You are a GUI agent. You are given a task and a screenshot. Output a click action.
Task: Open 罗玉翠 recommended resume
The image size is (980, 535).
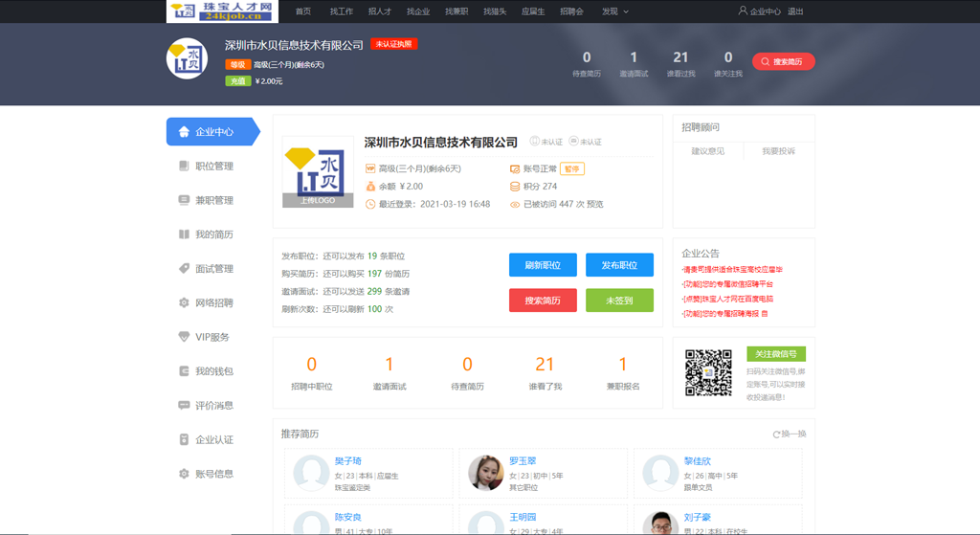(x=523, y=461)
